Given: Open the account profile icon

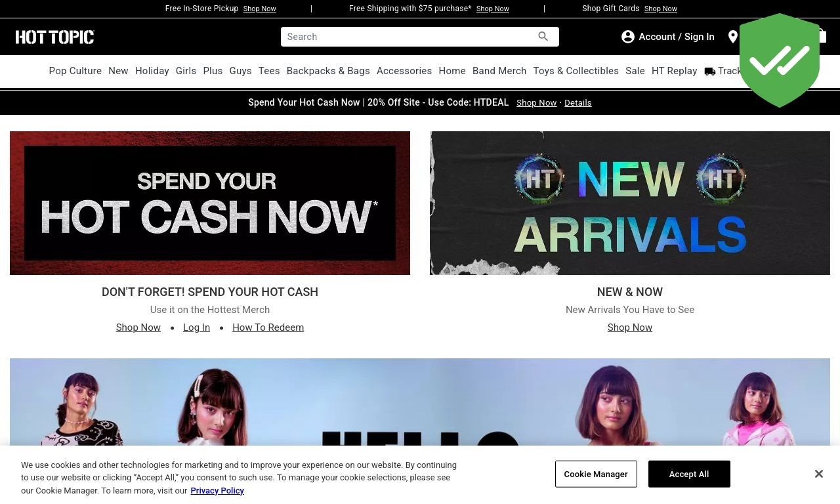Looking at the screenshot, I should pyautogui.click(x=628, y=37).
